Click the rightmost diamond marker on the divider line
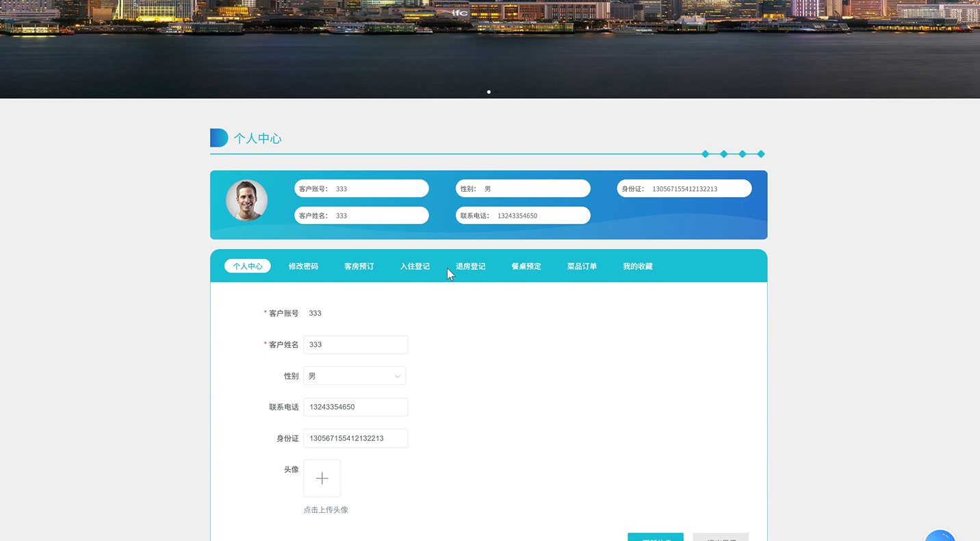980x541 pixels. pos(760,154)
